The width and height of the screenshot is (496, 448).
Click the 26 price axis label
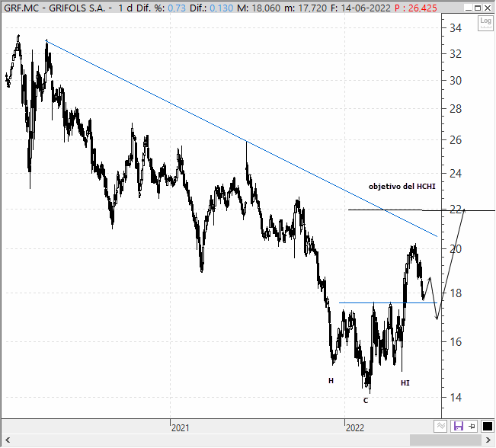point(456,140)
